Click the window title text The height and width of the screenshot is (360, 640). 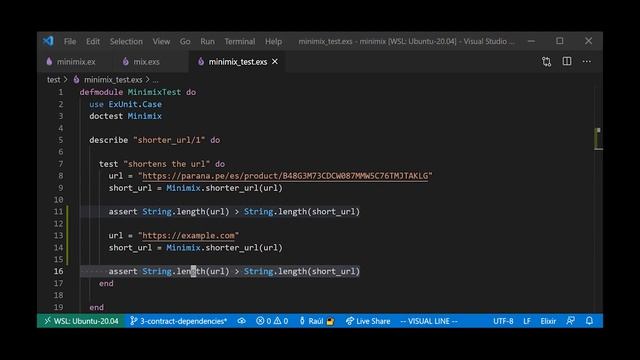(x=406, y=41)
